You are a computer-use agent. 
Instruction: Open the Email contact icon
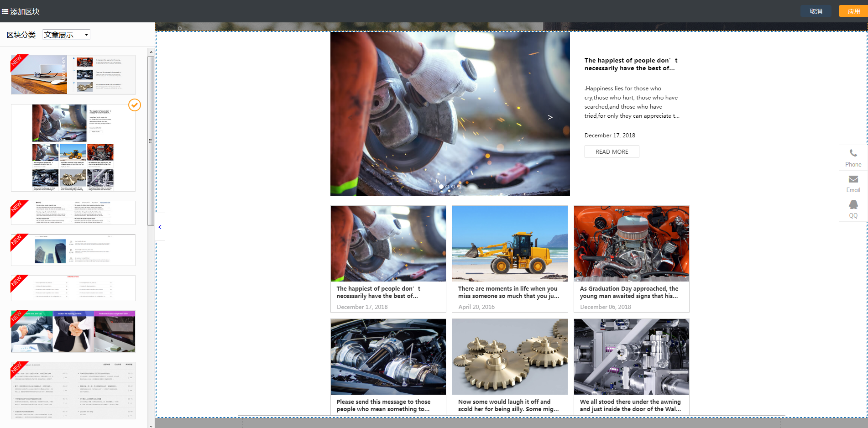click(853, 179)
